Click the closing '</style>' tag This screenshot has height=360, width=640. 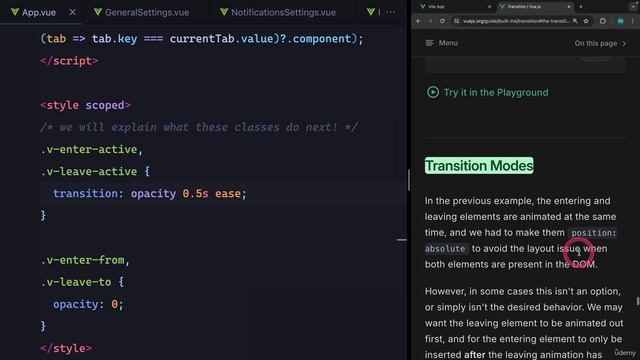point(66,348)
